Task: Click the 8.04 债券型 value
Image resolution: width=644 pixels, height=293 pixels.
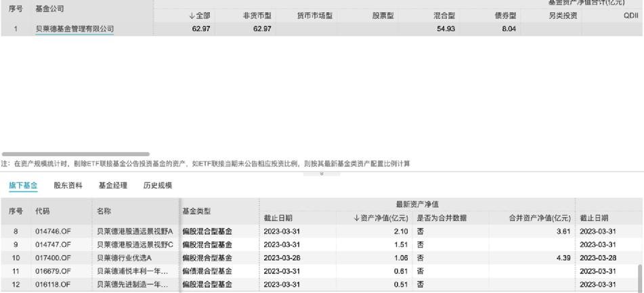Action: coord(509,29)
